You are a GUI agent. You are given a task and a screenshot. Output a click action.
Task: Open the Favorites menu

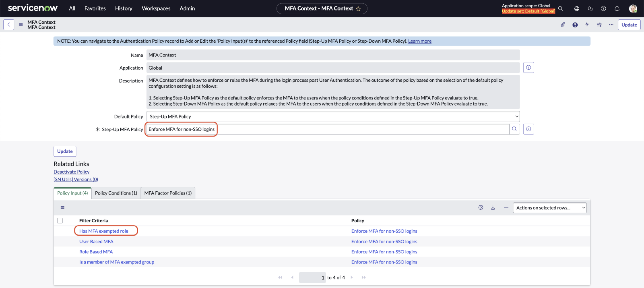click(x=95, y=8)
